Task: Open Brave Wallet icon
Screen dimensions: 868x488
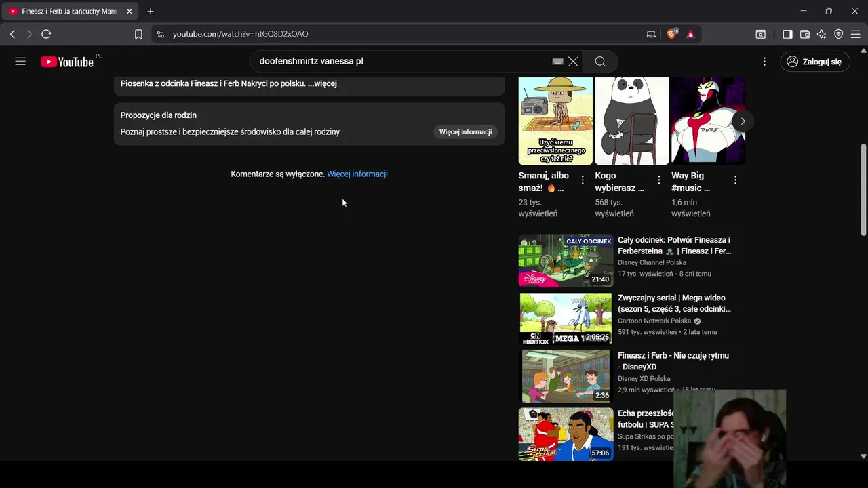Action: (805, 34)
